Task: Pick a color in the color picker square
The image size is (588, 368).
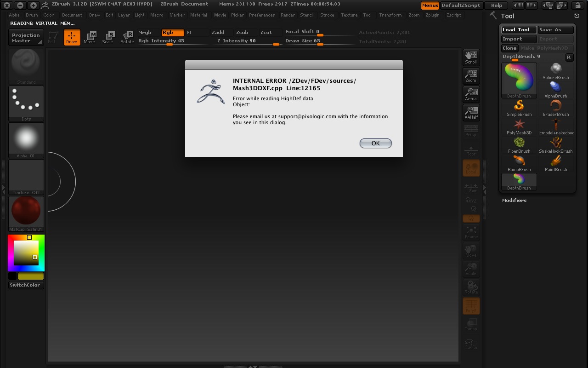Action: [x=25, y=253]
